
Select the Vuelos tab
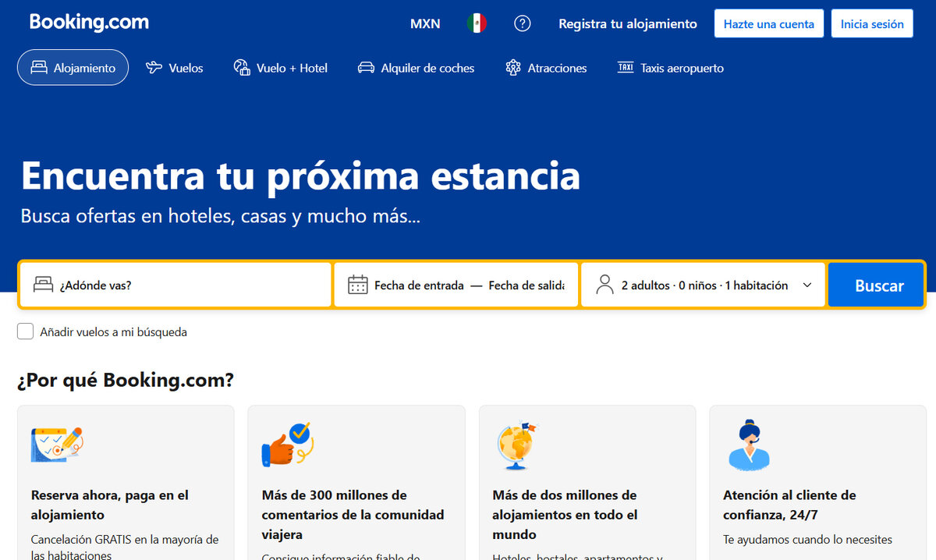pos(175,68)
